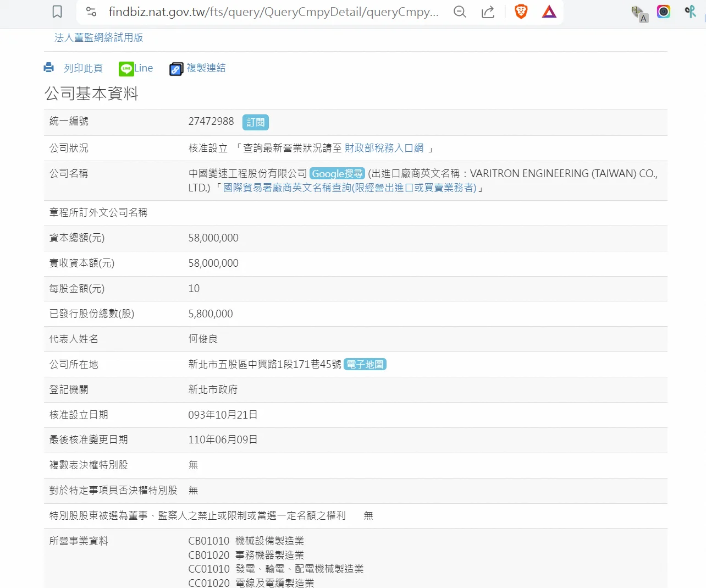Viewport: 706px width, 588px height.
Task: Click the URL address bar text
Action: (x=273, y=12)
